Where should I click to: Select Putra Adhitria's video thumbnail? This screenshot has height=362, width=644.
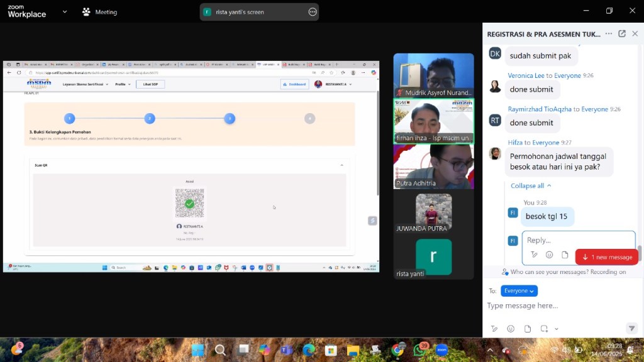click(433, 167)
